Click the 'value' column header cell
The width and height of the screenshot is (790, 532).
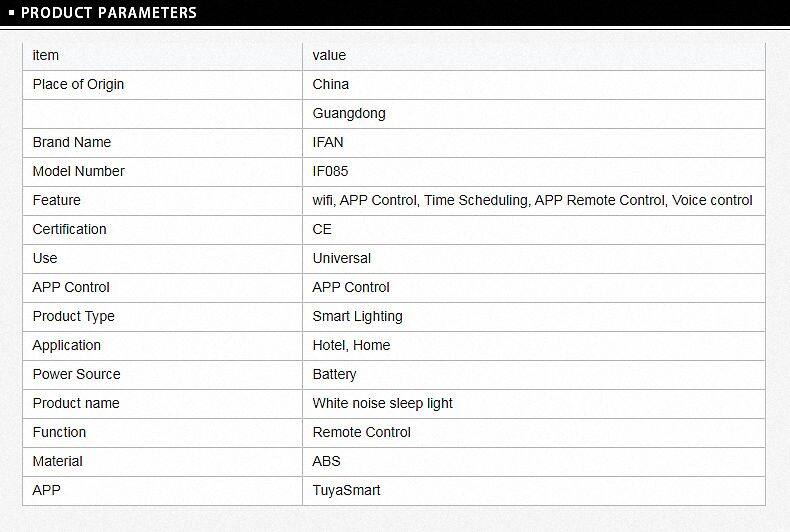coord(329,55)
